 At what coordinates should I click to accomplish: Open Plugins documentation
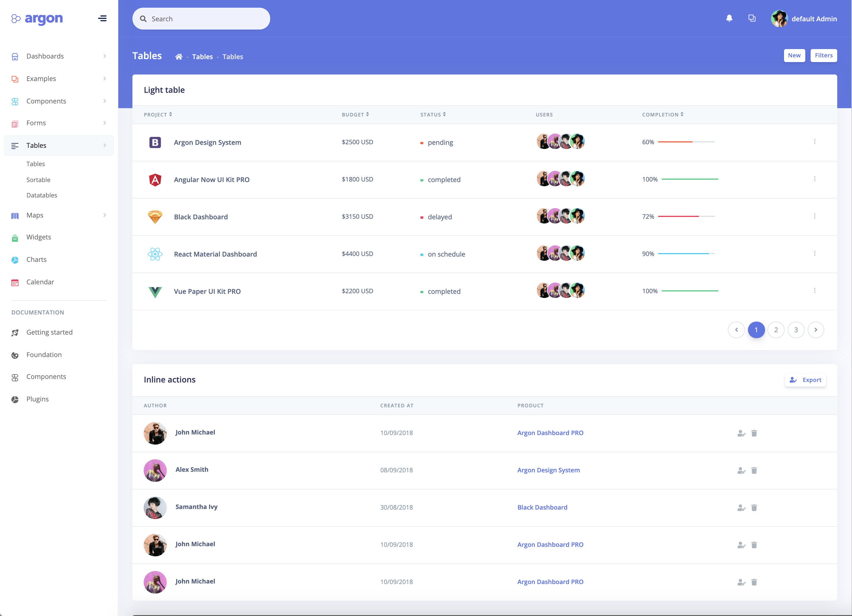tap(37, 399)
